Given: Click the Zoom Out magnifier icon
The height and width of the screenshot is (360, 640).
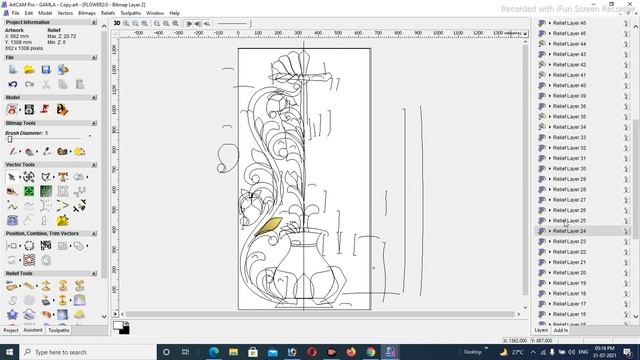Looking at the screenshot, I should (x=135, y=24).
